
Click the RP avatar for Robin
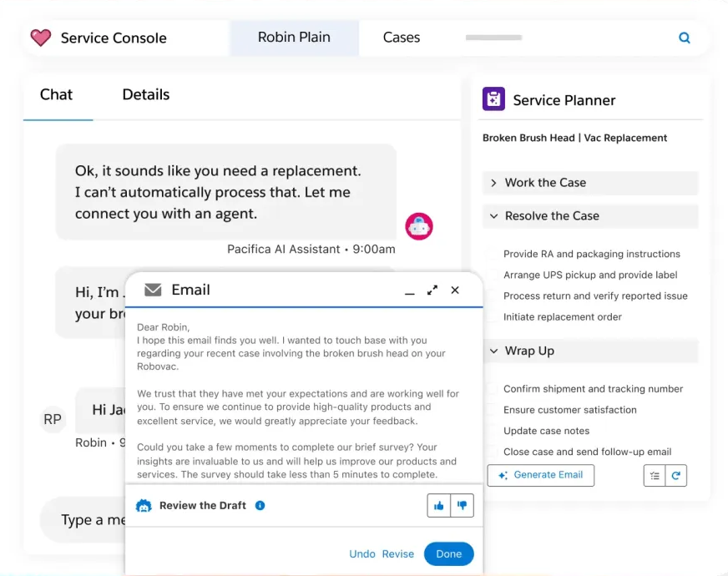click(x=53, y=419)
